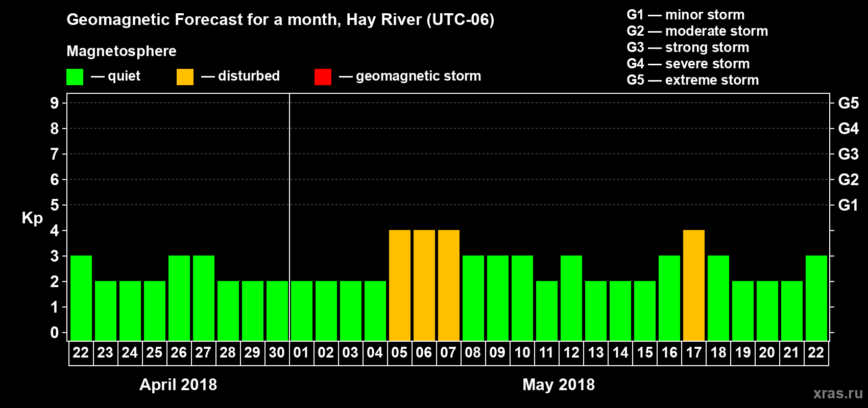The image size is (868, 408).
Task: Click 'G2 — moderate storm' legend line
Action: click(x=697, y=31)
